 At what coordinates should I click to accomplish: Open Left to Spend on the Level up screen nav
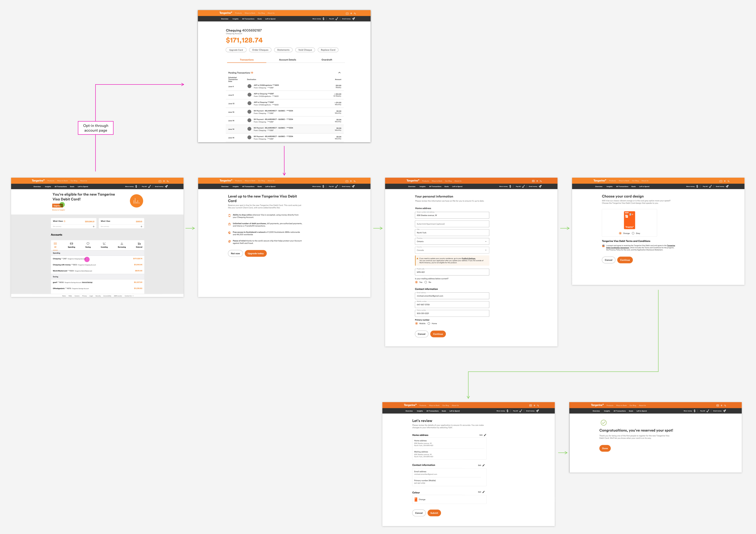pyautogui.click(x=270, y=187)
